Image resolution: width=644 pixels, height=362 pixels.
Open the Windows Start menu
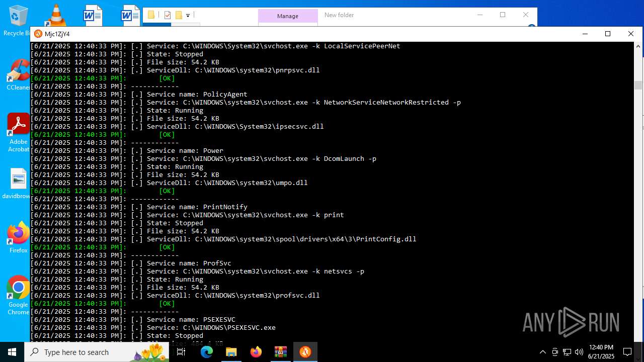pyautogui.click(x=12, y=352)
